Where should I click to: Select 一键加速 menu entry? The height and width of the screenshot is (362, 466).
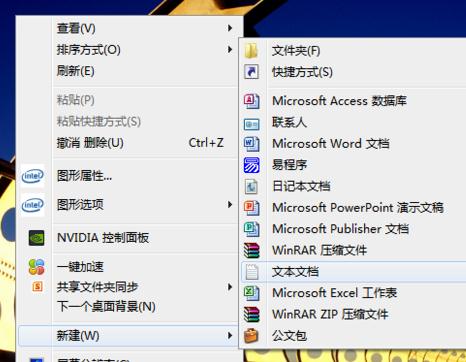[x=129, y=267]
